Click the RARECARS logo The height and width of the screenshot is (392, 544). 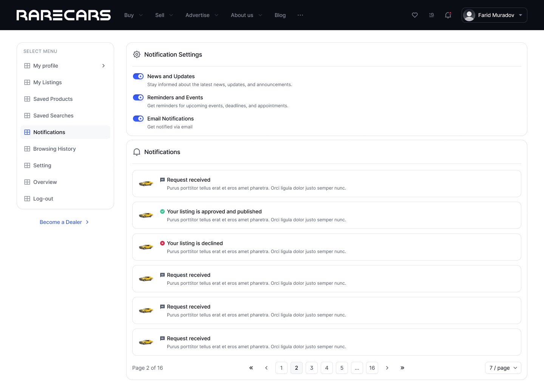[63, 15]
